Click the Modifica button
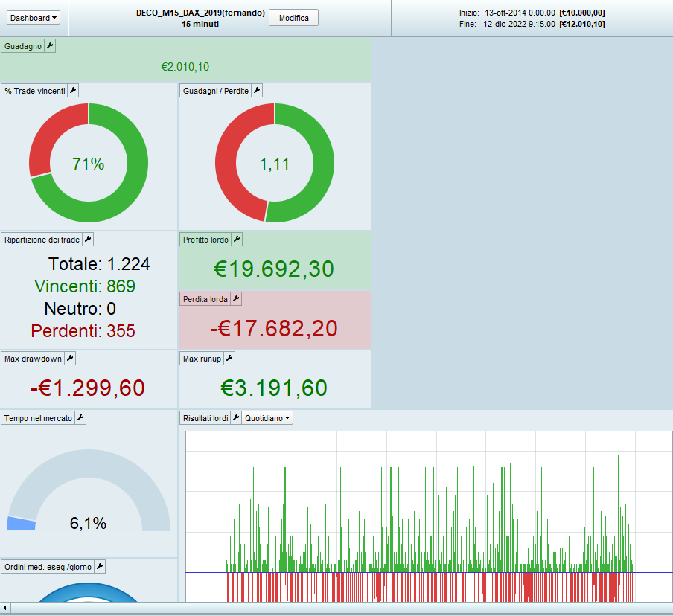The height and width of the screenshot is (616, 673). pyautogui.click(x=293, y=18)
